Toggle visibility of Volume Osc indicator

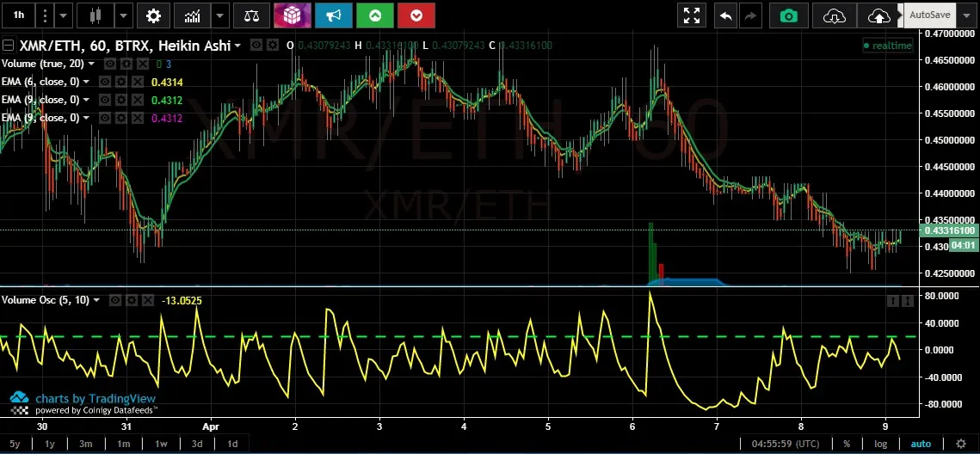click(x=115, y=300)
